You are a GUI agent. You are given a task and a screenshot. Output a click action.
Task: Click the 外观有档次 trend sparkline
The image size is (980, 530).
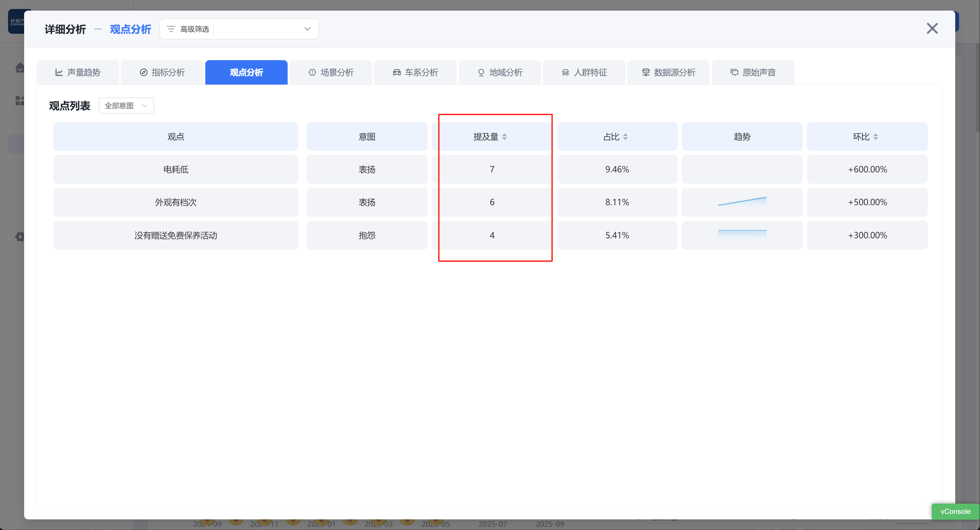[742, 202]
